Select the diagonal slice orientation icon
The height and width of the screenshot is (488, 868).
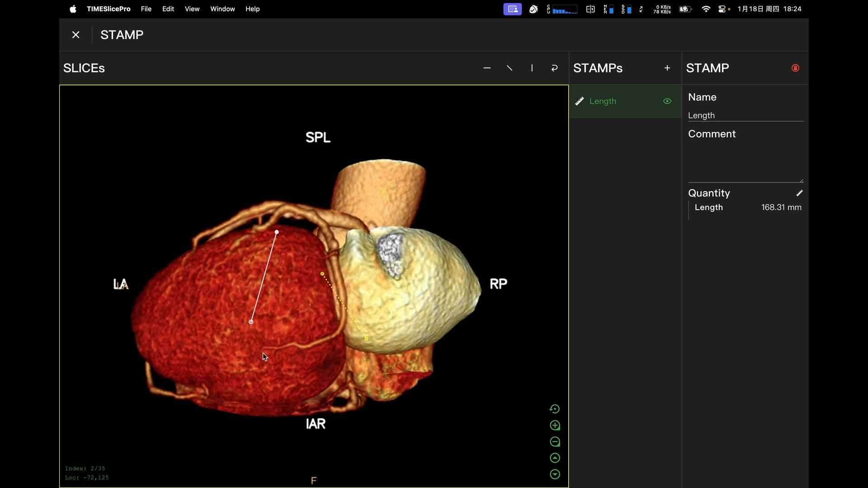pyautogui.click(x=509, y=68)
